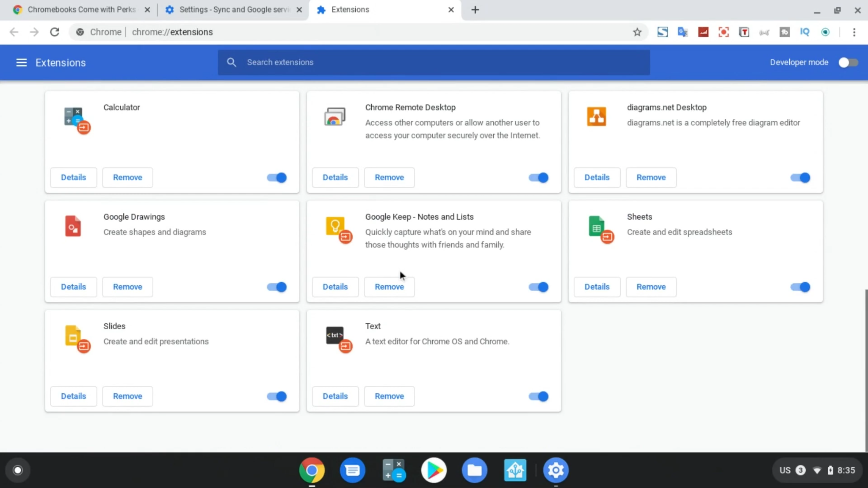Open Messages app from the shelf
This screenshot has width=868, height=488.
point(352,470)
